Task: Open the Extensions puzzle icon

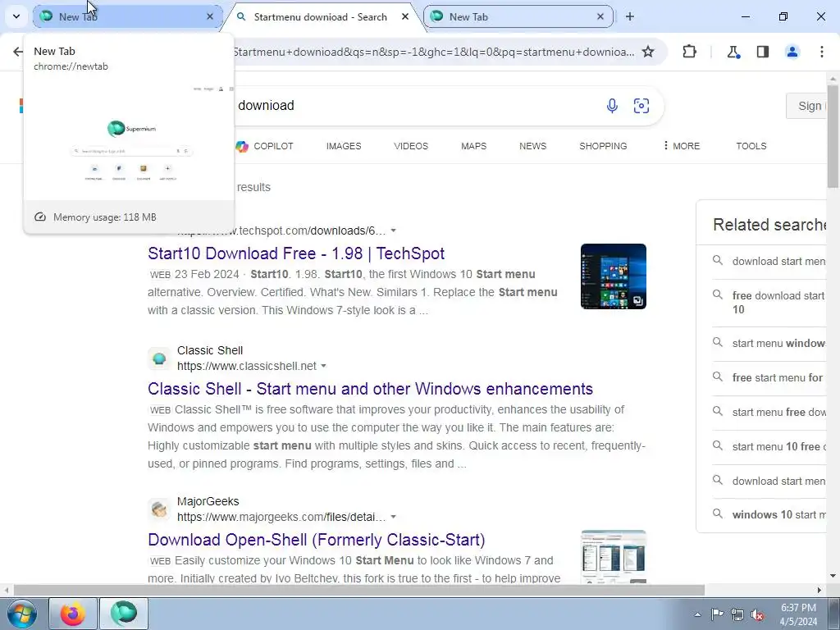Action: [689, 52]
